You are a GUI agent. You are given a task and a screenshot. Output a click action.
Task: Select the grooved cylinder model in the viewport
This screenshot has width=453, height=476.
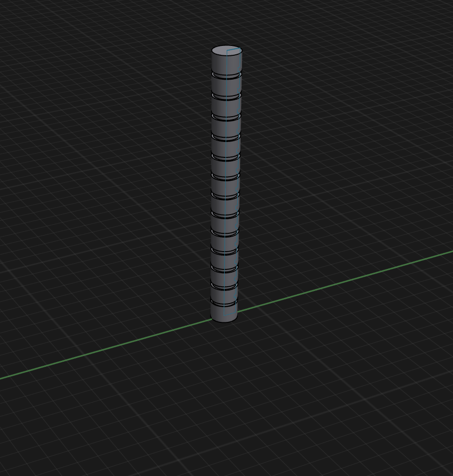click(226, 184)
